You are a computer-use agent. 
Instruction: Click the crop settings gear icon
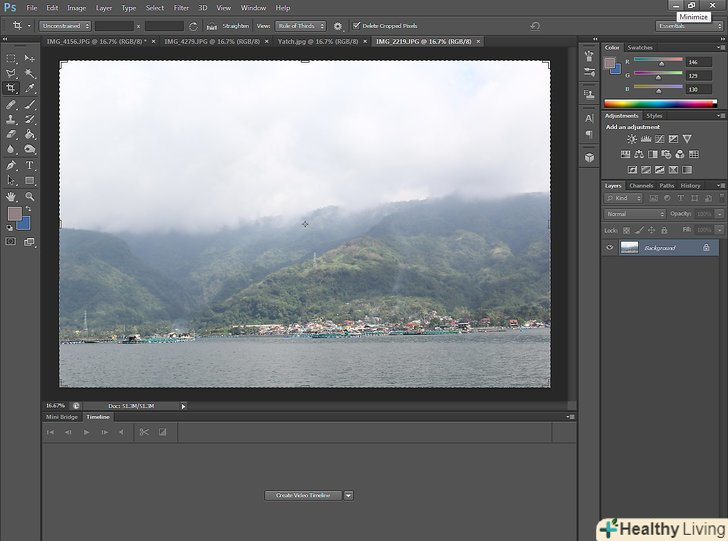tap(337, 26)
